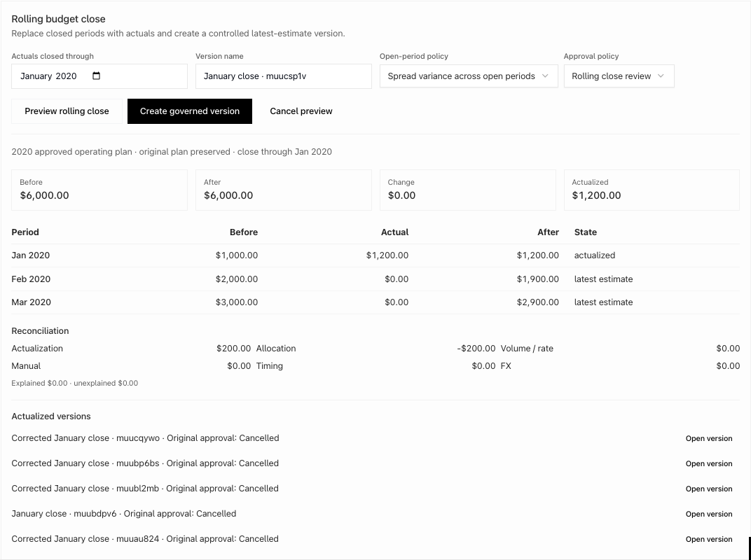Click the Period column header
This screenshot has width=751, height=560.
point(25,232)
